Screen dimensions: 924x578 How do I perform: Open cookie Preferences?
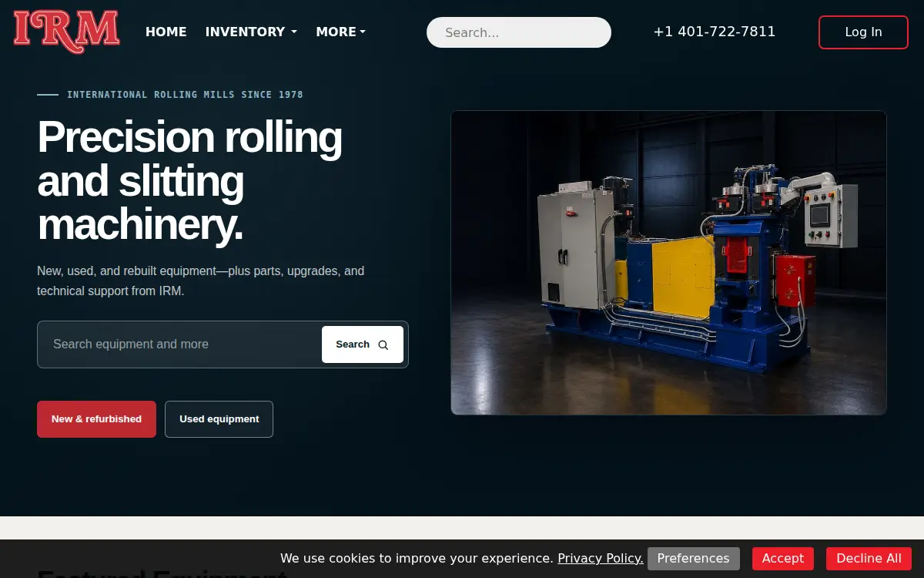click(x=693, y=558)
